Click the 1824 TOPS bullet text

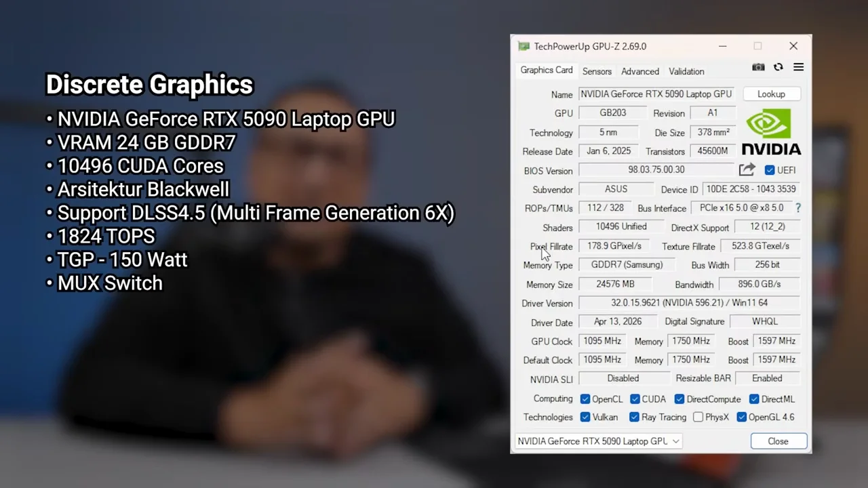coord(106,237)
